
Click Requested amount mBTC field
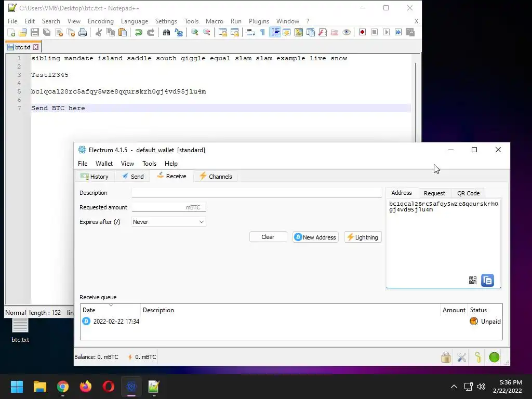(169, 207)
